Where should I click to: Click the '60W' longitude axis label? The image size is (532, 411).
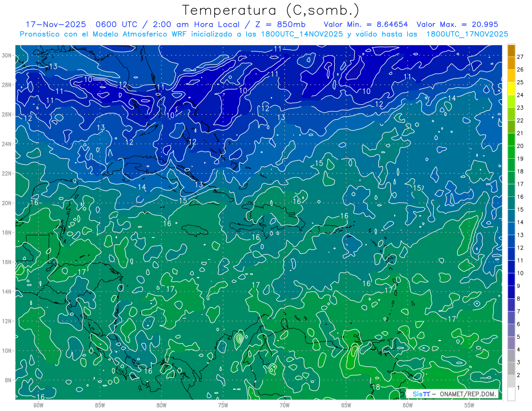[x=408, y=405]
